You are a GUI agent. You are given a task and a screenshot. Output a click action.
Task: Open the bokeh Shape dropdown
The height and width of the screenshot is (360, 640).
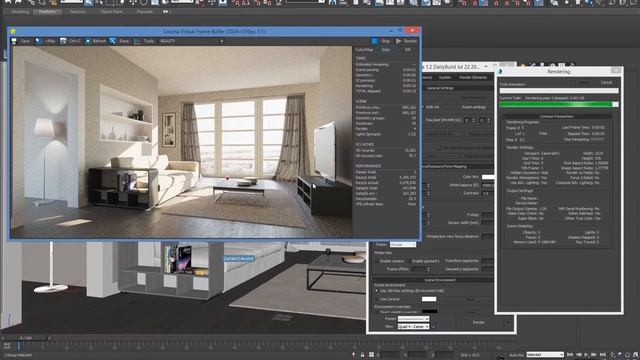(402, 244)
